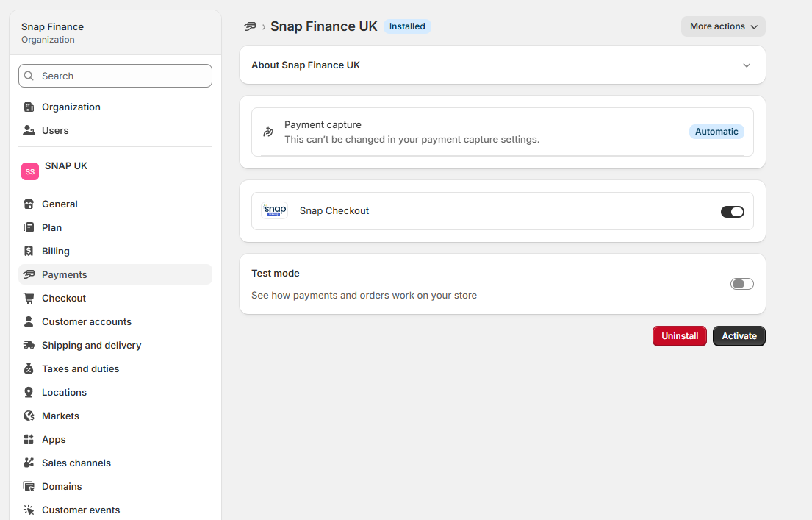Open the Markets settings page

click(x=115, y=416)
